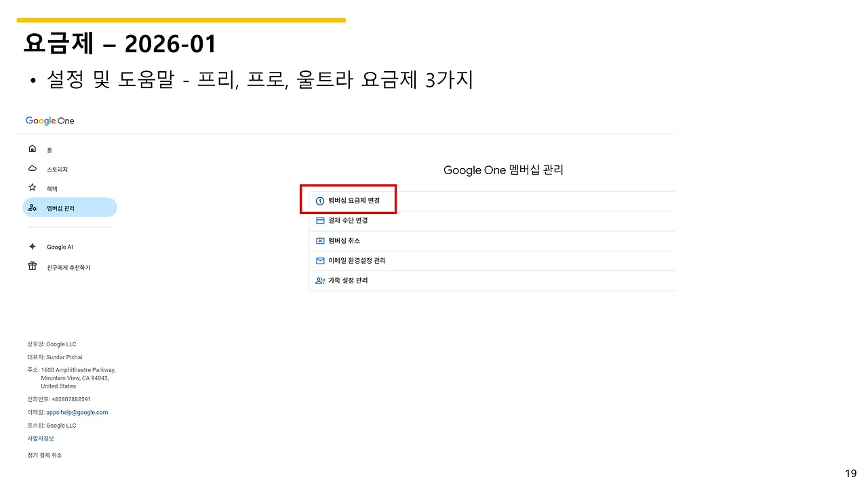This screenshot has height=488, width=868.
Task: Click the member settings icon beside 멤버십 관리
Action: [32, 207]
